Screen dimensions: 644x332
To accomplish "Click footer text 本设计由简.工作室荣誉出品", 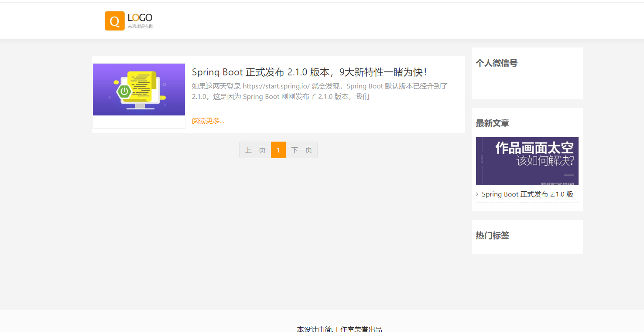I will pyautogui.click(x=339, y=329).
